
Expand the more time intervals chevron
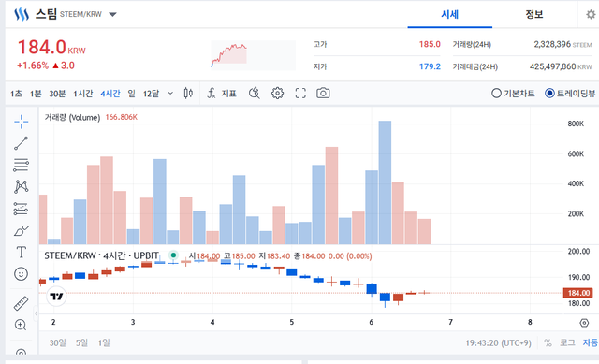(x=170, y=94)
